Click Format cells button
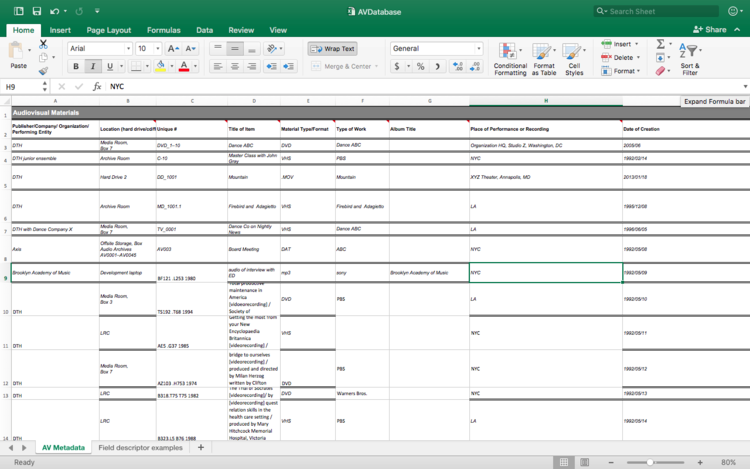750x469 pixels. [x=621, y=71]
